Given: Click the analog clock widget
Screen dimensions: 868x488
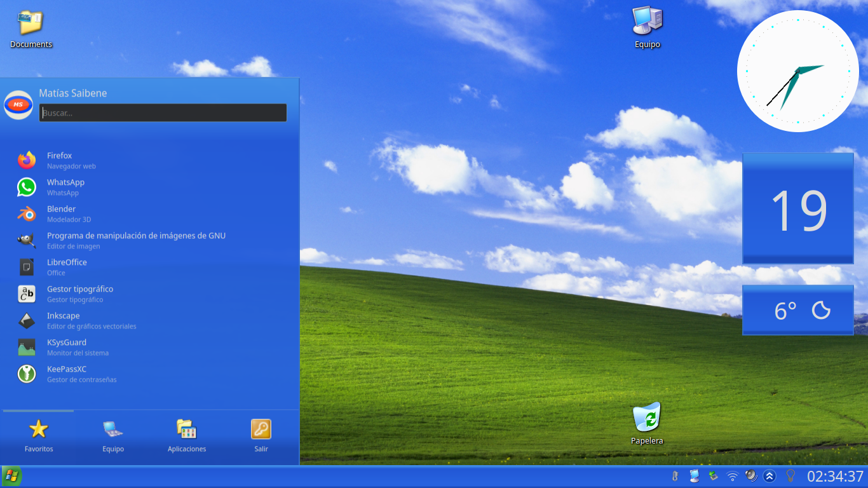Looking at the screenshot, I should pos(797,71).
